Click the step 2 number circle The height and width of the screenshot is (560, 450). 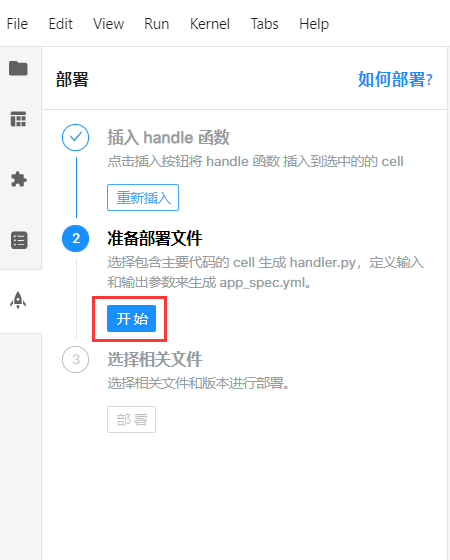point(75,238)
